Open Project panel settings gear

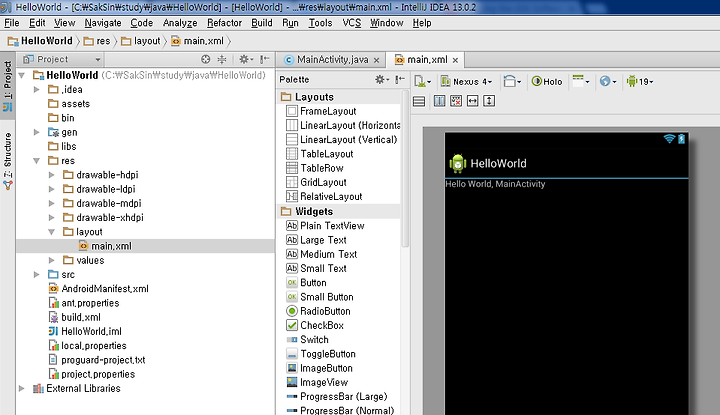pyautogui.click(x=244, y=59)
